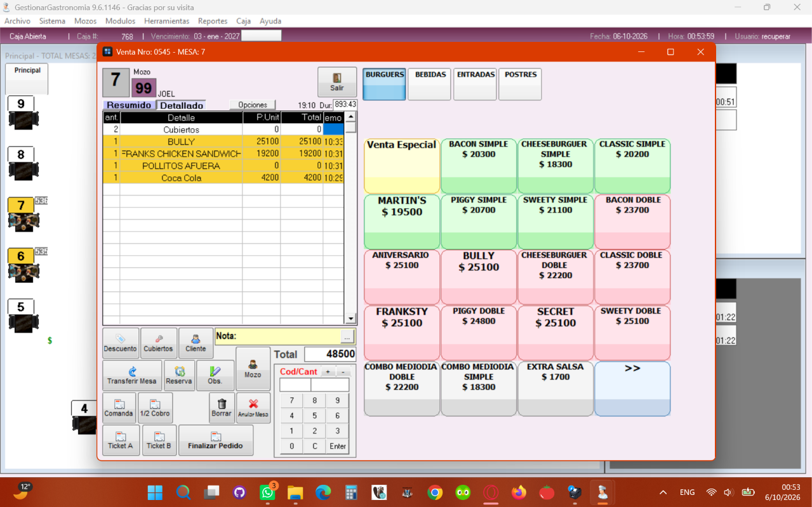Apply a discount with the Descuento button

[x=121, y=343]
